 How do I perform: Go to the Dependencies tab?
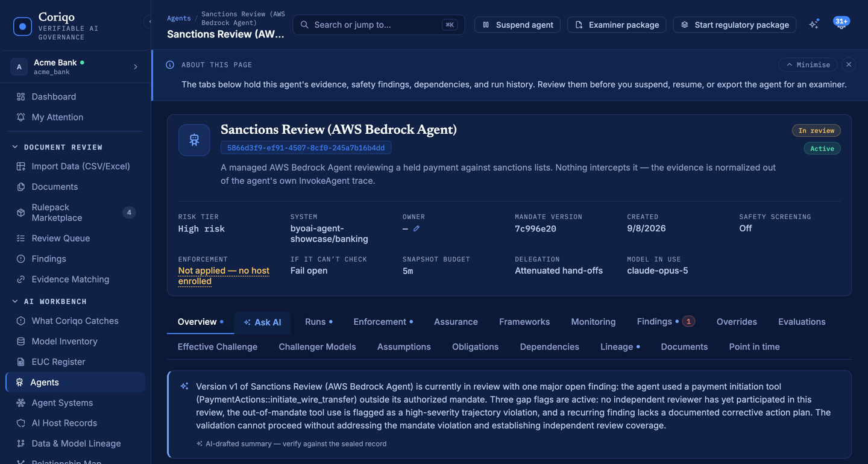tap(550, 347)
